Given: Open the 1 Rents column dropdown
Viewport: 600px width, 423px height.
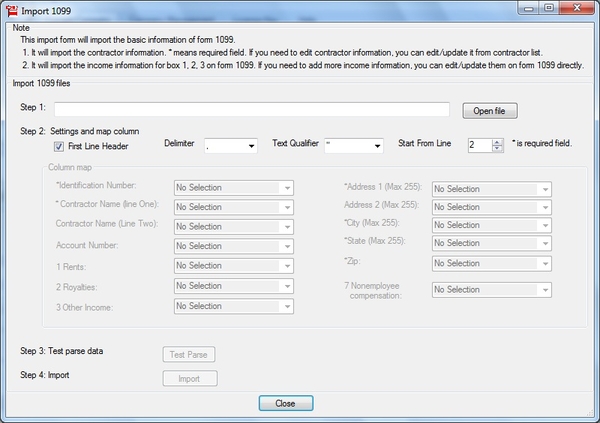Looking at the screenshot, I should pos(234,266).
